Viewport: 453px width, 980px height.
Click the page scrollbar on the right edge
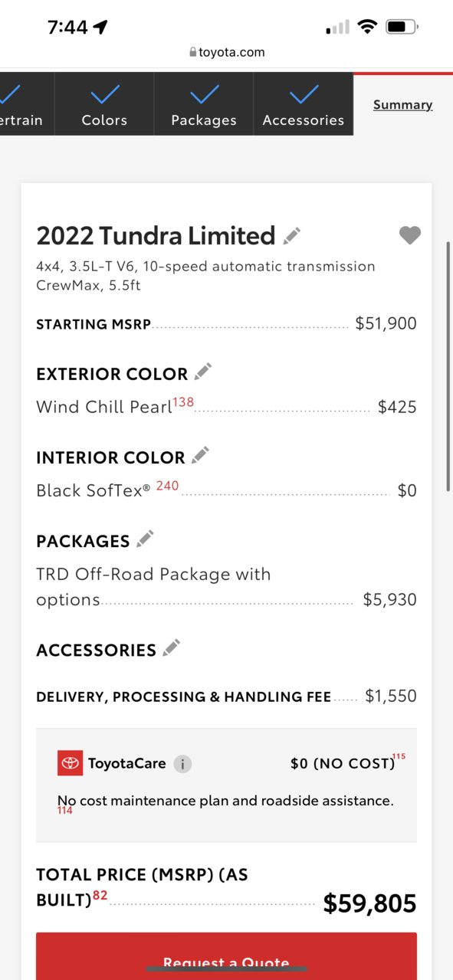tap(448, 360)
